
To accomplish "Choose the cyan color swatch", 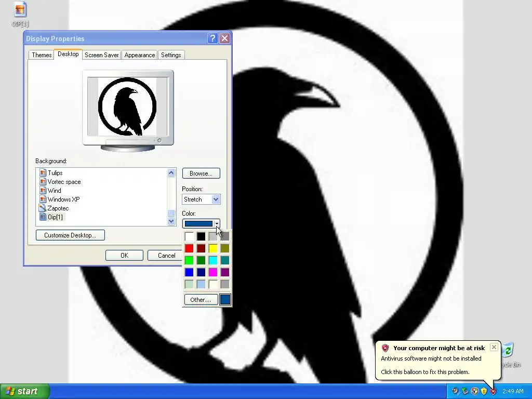I will [213, 260].
